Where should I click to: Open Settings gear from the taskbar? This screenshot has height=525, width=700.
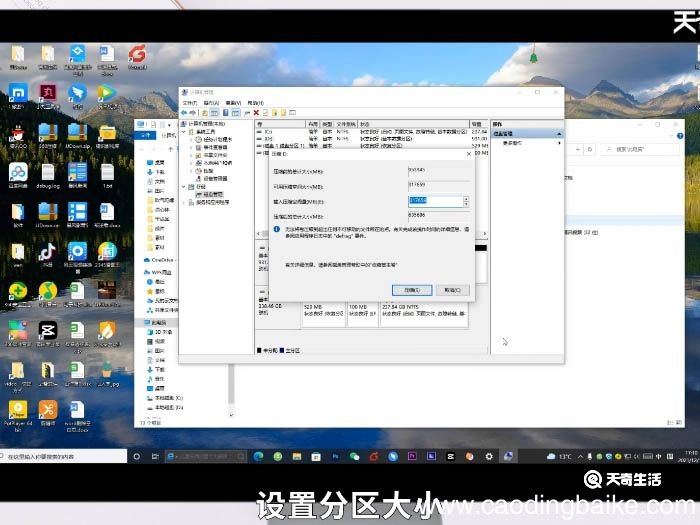(489, 456)
